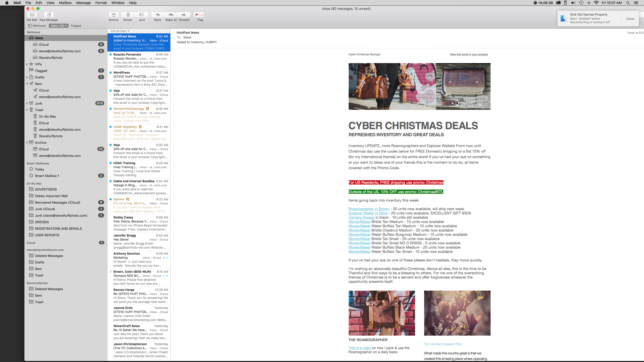Image resolution: width=644 pixels, height=362 pixels.
Task: Open the Debby Casey forwarded email
Action: (x=139, y=223)
